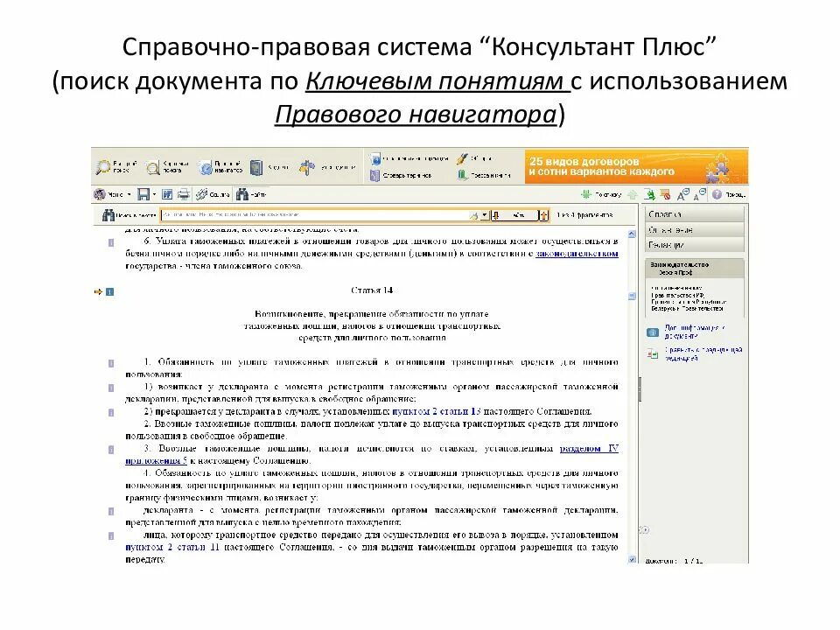
Task: Click the blue document info icon
Action: coord(653,332)
